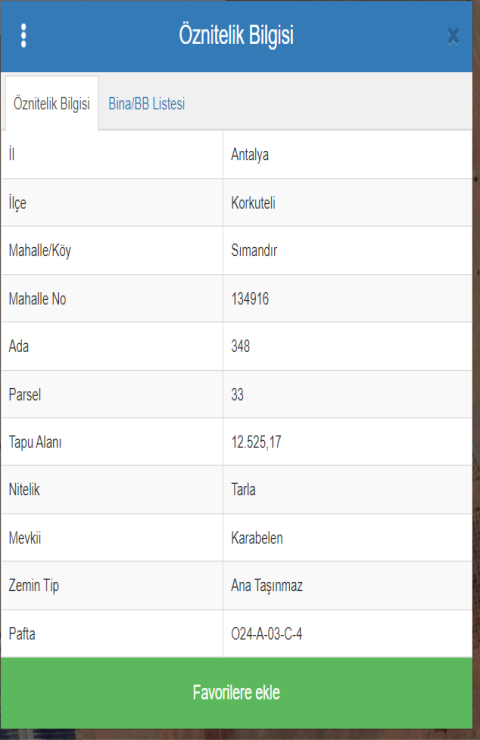Click the Pafta value O24-A-03-C-4
Screen dimensions: 480x740
tap(266, 634)
